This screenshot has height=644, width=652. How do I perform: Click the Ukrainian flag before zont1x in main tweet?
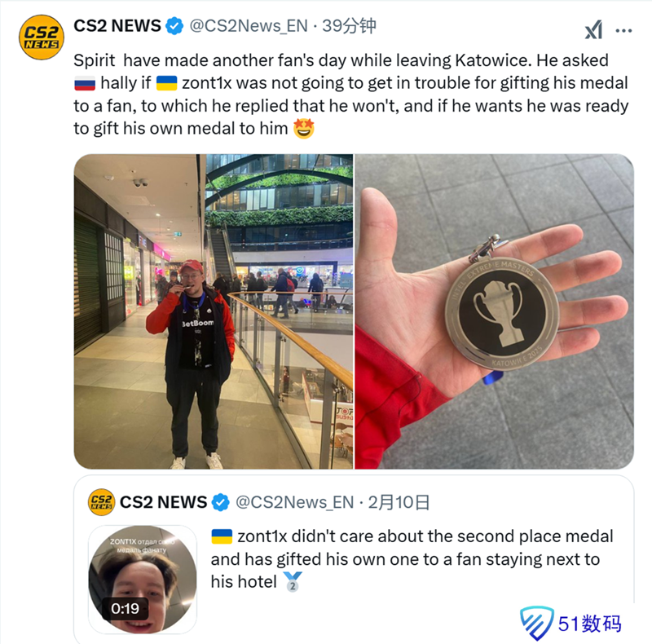pyautogui.click(x=167, y=83)
